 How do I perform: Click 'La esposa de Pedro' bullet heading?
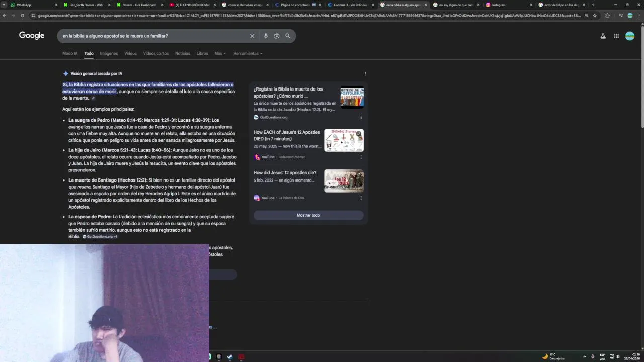[90, 217]
